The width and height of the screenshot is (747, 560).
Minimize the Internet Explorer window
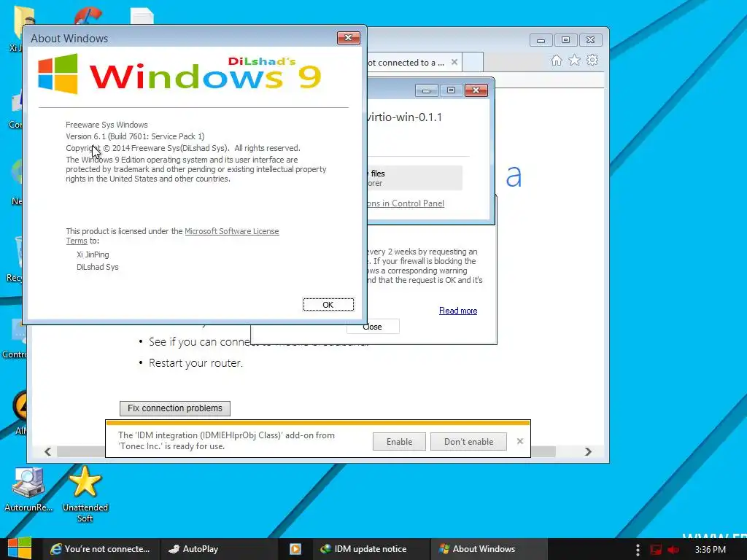coord(541,40)
